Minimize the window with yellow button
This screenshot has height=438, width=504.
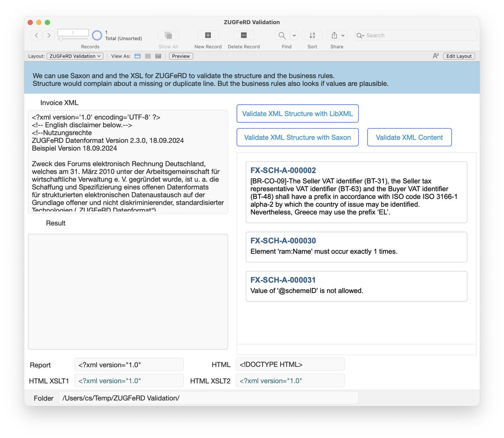click(x=39, y=22)
